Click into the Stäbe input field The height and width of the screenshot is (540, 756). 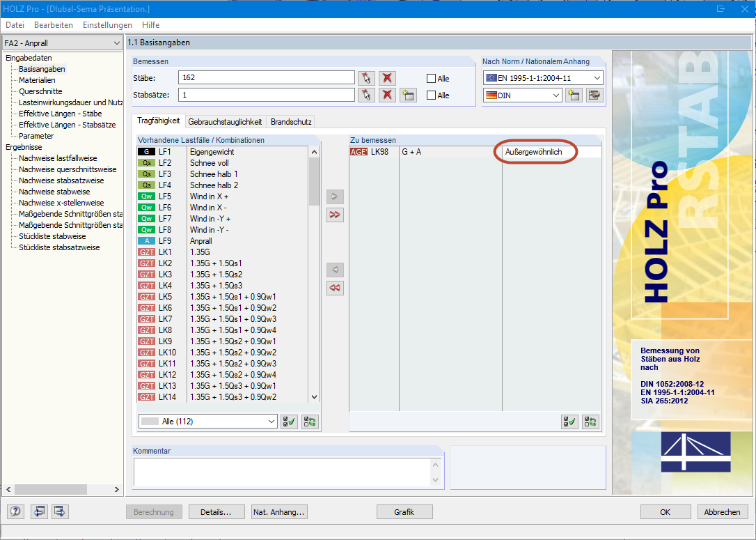[267, 78]
